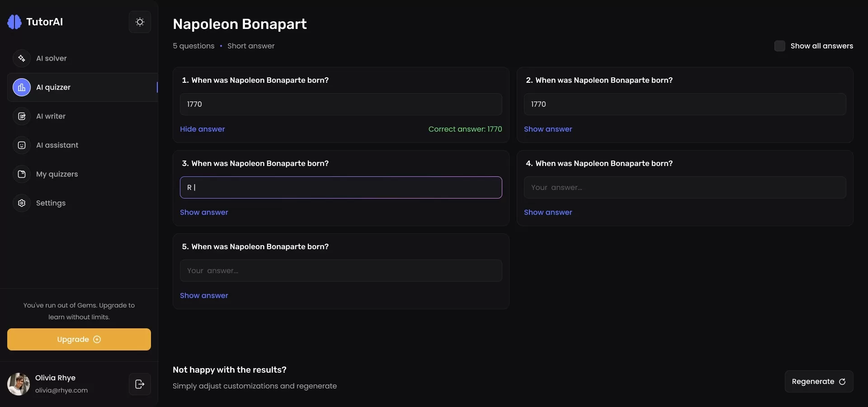The width and height of the screenshot is (868, 407).
Task: Click the AI writer pencil icon
Action: [22, 116]
